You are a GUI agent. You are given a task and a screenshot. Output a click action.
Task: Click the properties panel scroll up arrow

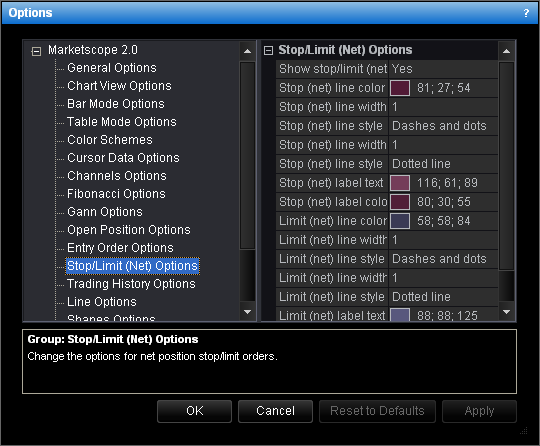point(506,51)
